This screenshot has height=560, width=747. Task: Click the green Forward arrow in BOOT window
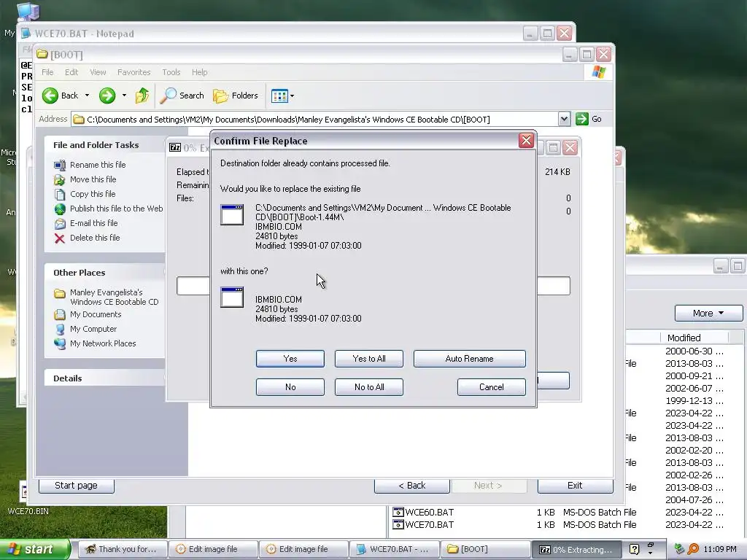pos(107,96)
